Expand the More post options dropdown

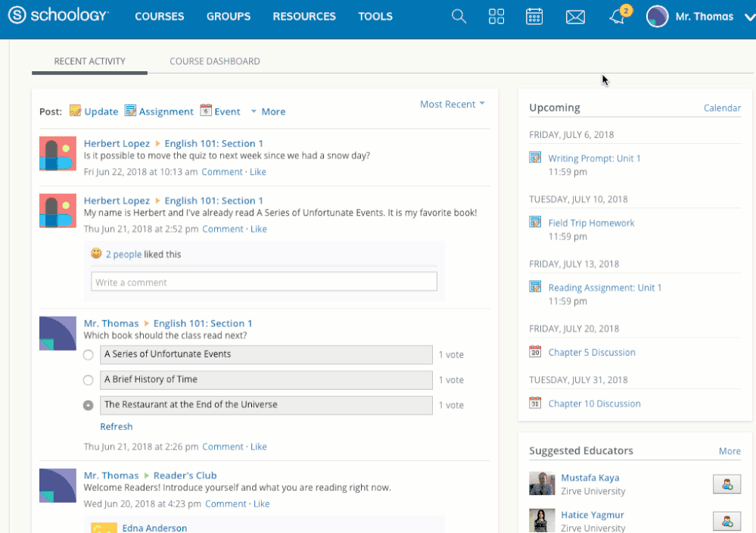269,111
